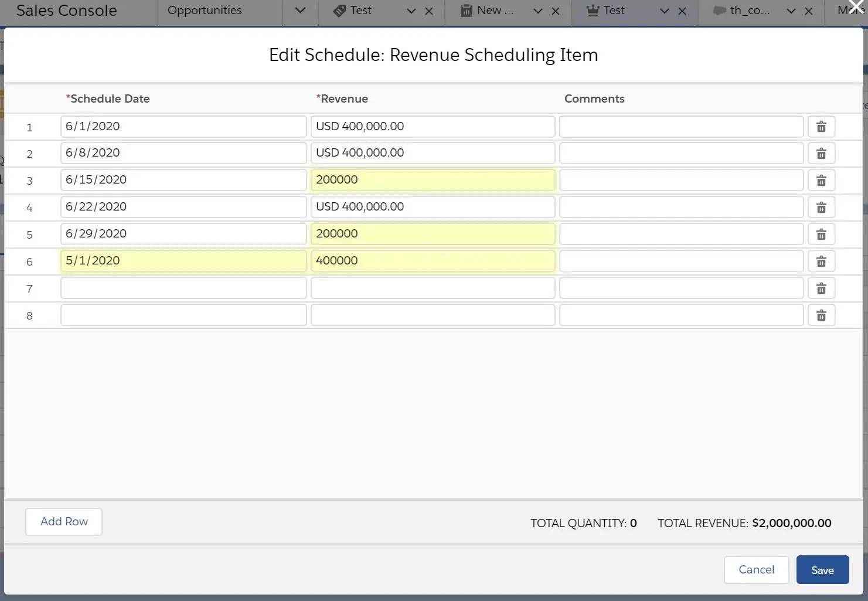Screen dimensions: 868x601
Task: Click the comments field in row 1
Action: coord(682,127)
